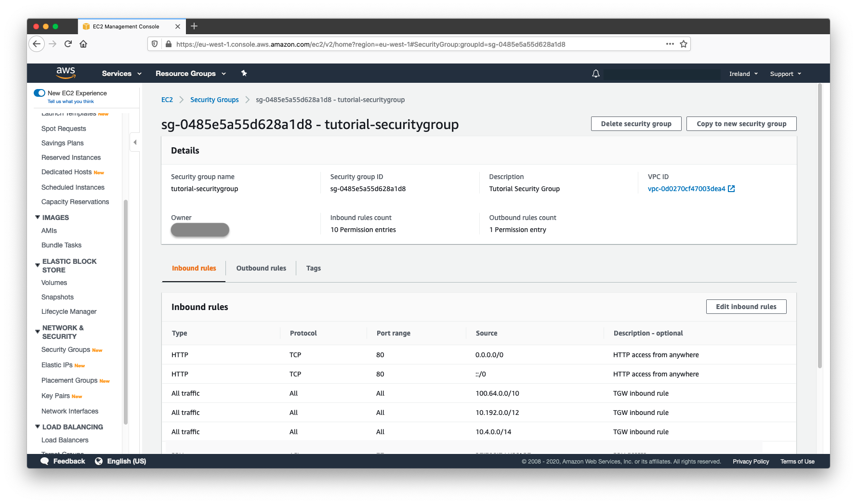This screenshot has height=504, width=857.
Task: Open the external link beside the VPC ID
Action: point(732,189)
